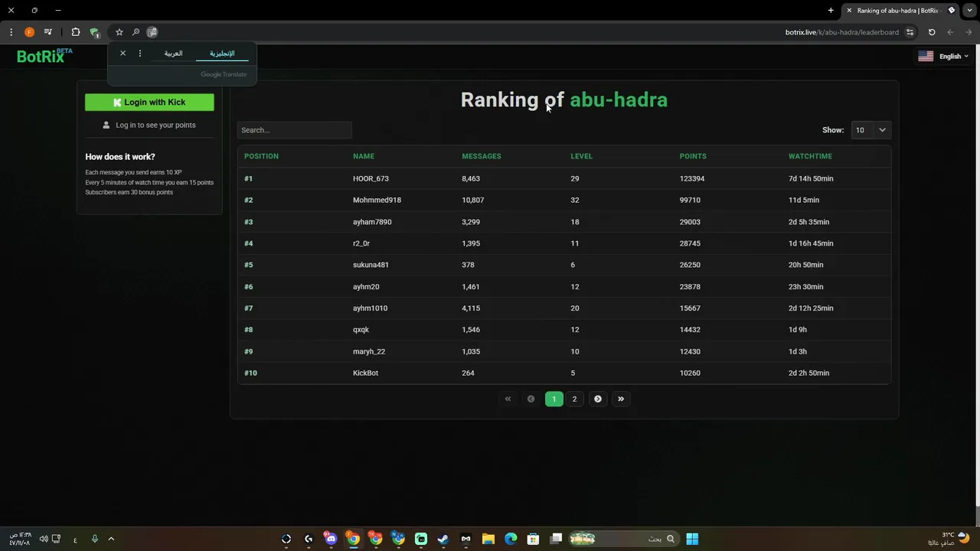Select page 2 in pagination

[574, 399]
